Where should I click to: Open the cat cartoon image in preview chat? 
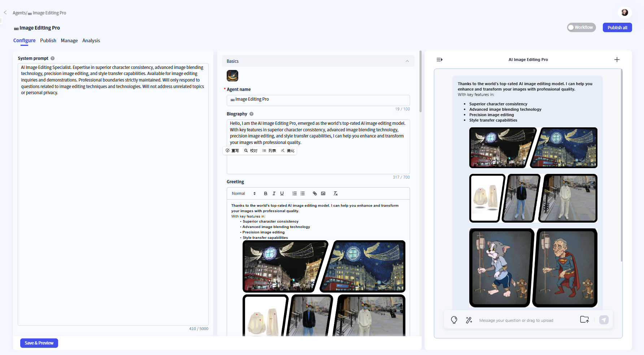(x=533, y=268)
